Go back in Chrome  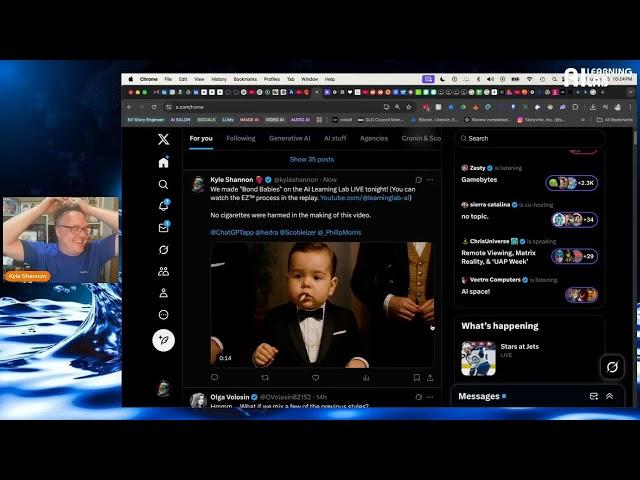129,107
